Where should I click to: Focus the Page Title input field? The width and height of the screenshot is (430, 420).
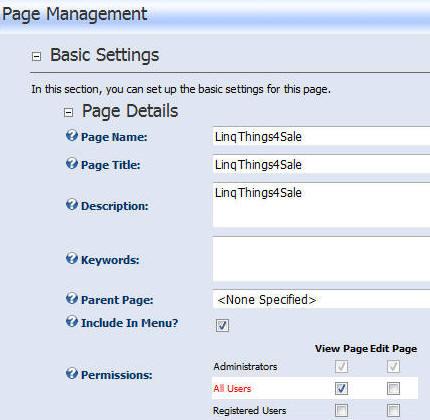pyautogui.click(x=321, y=164)
